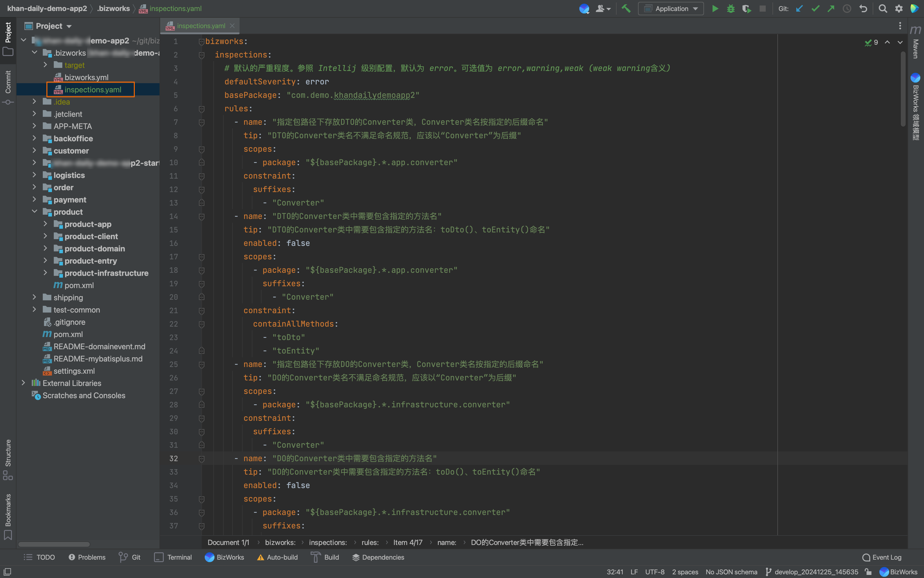Screen dimensions: 924x578
Task: Fold the rules block at line 6
Action: (202, 109)
